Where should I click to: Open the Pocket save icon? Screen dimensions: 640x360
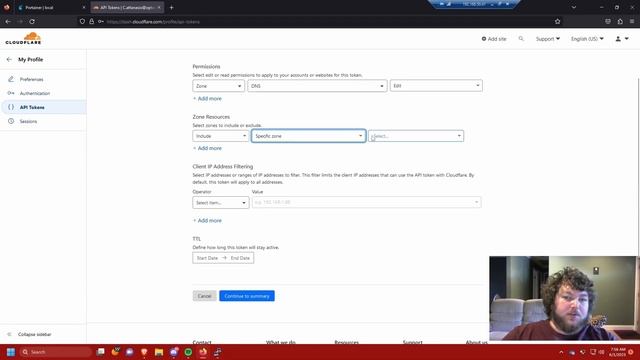click(608, 22)
